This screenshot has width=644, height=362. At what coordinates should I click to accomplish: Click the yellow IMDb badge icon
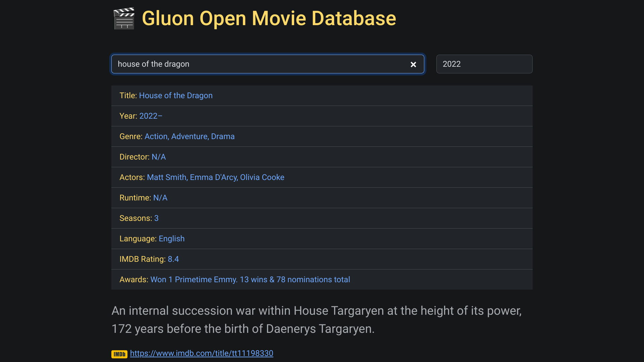tap(119, 354)
